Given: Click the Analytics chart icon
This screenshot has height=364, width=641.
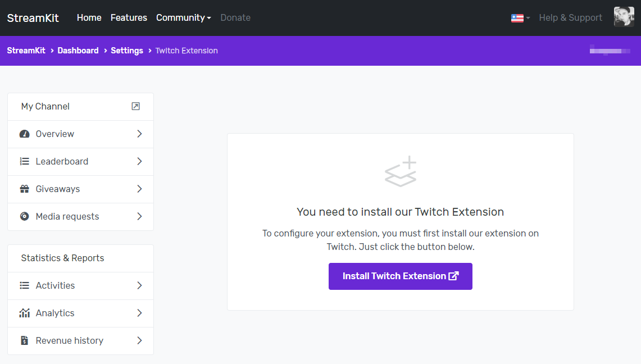Looking at the screenshot, I should (25, 313).
